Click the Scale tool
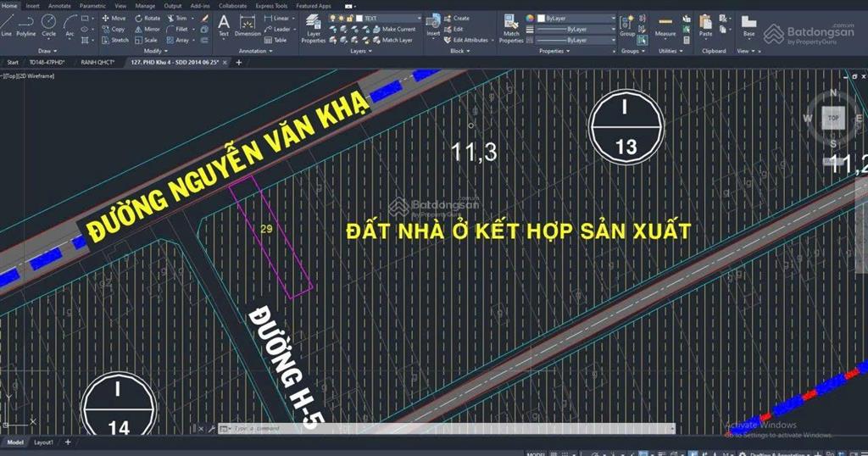This screenshot has height=456, width=868. 146,41
